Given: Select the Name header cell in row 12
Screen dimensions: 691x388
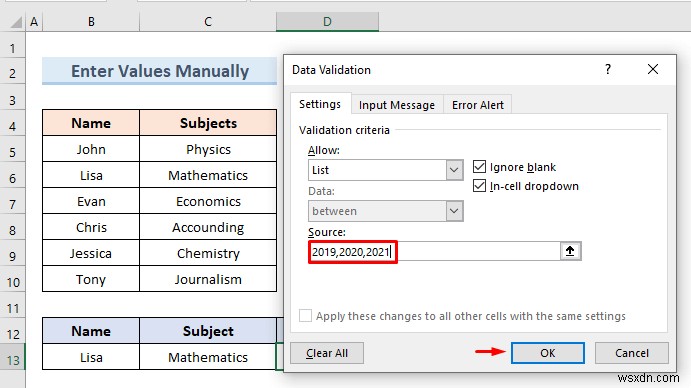Looking at the screenshot, I should click(x=91, y=331).
